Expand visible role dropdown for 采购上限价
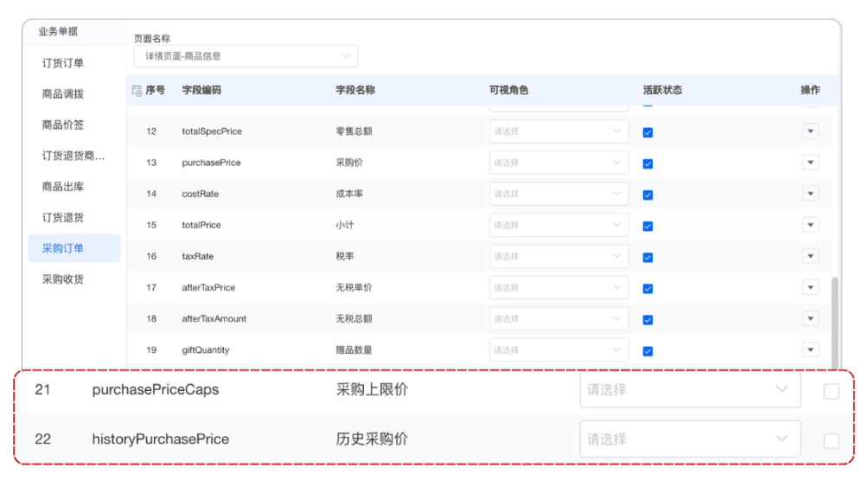868x487 pixels. coord(689,390)
